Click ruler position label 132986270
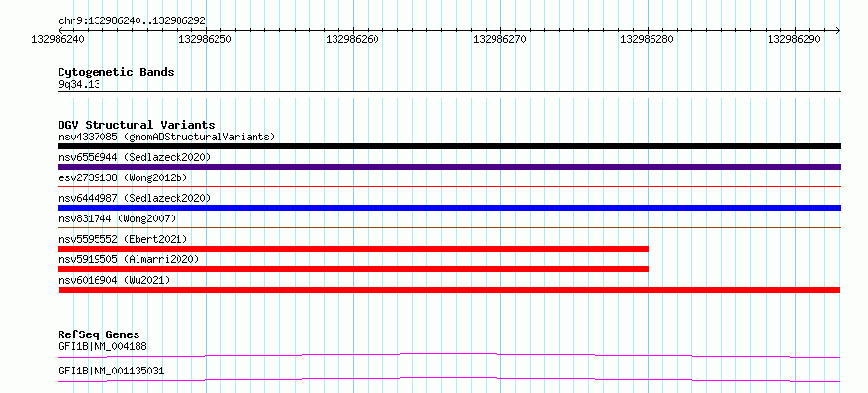Screen dimensions: 868x393 coord(500,39)
